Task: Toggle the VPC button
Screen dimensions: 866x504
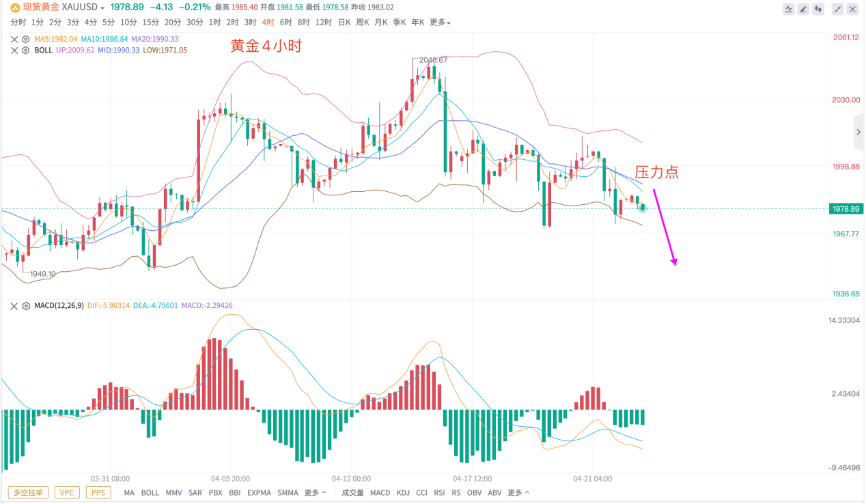Action: (66, 492)
